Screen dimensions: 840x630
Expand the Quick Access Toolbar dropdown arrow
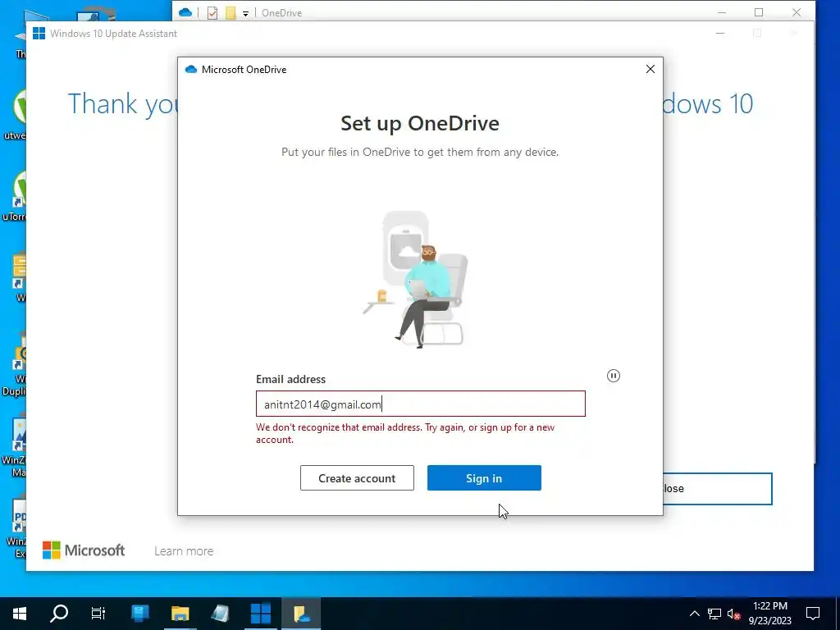tap(245, 13)
